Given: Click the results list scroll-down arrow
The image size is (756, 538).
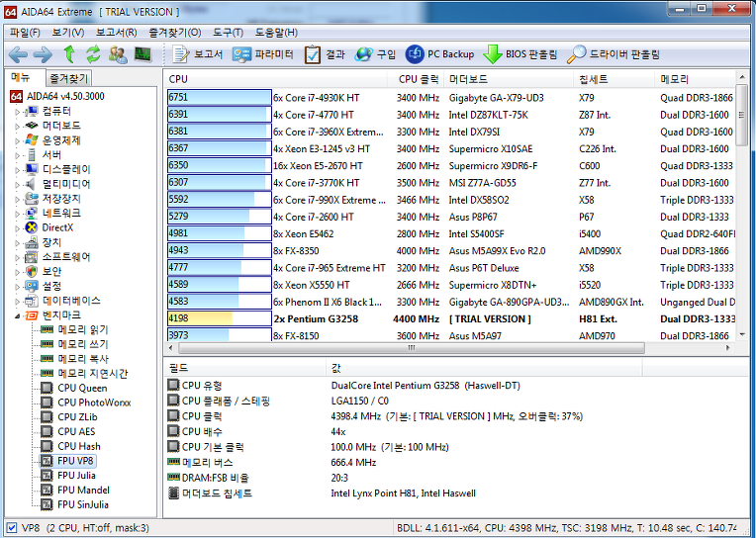Looking at the screenshot, I should click(741, 334).
